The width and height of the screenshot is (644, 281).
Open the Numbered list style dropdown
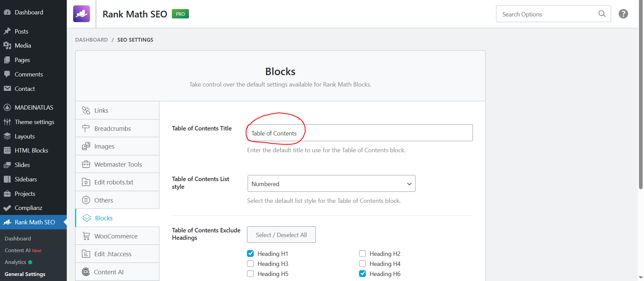(331, 183)
